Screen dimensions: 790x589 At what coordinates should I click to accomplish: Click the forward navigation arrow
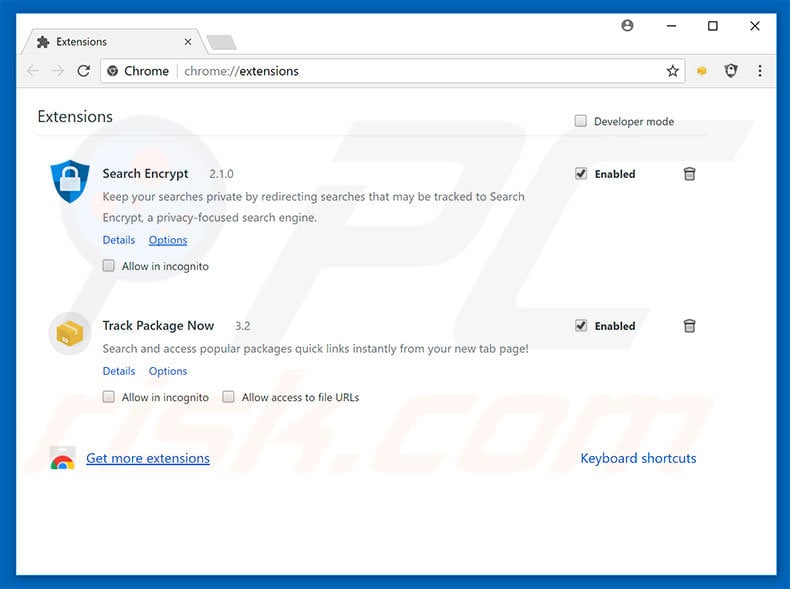pos(58,71)
